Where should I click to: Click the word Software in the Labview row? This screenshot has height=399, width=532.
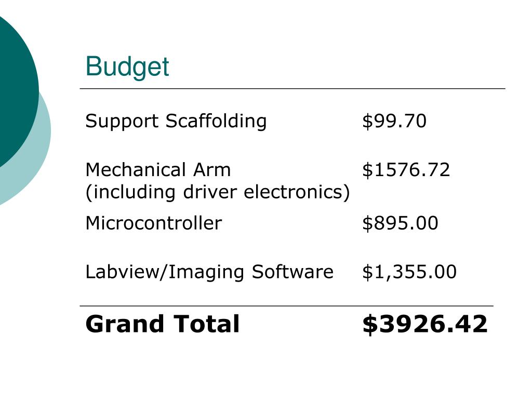(292, 272)
